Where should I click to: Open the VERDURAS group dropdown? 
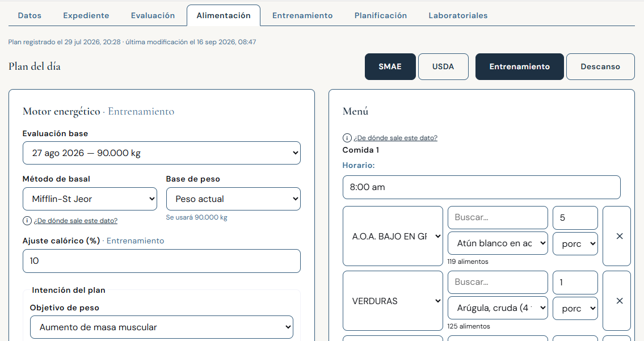pyautogui.click(x=393, y=301)
